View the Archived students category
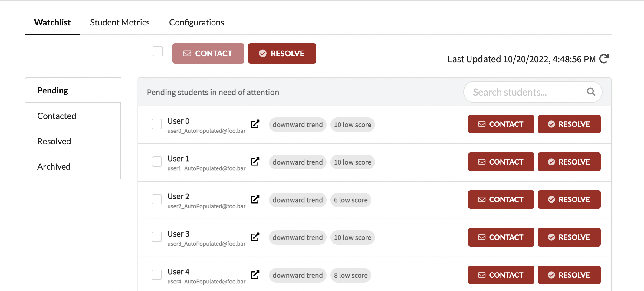Viewport: 644px width, 291px height. [x=54, y=167]
